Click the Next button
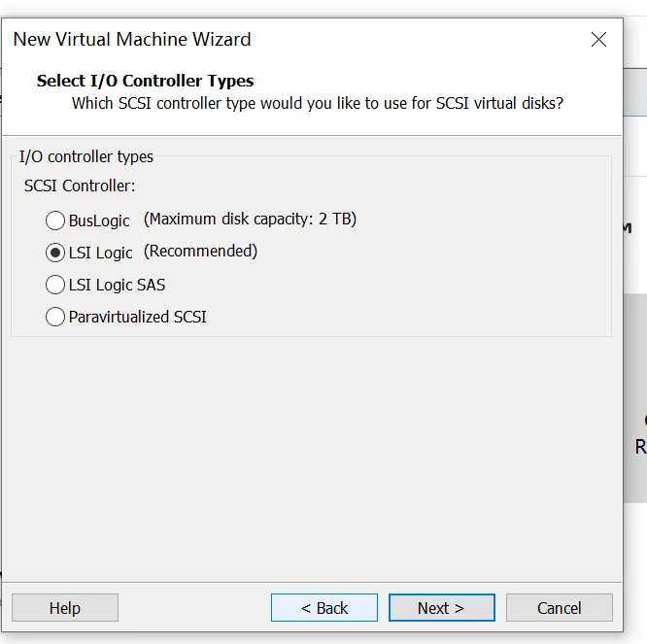The image size is (647, 644). pyautogui.click(x=441, y=608)
